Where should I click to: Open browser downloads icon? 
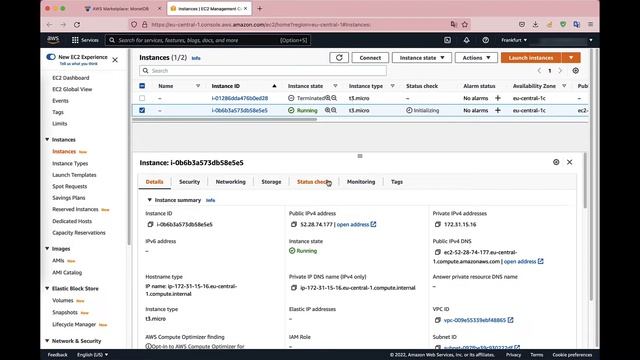tap(535, 24)
